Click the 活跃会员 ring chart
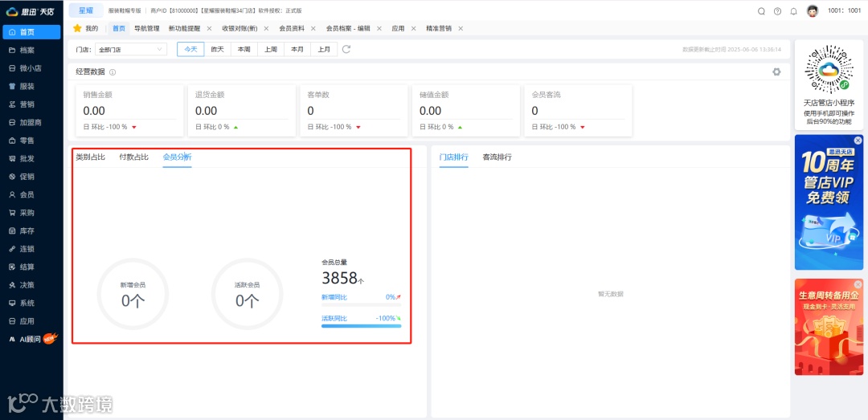Image resolution: width=868 pixels, height=420 pixels. [x=247, y=295]
